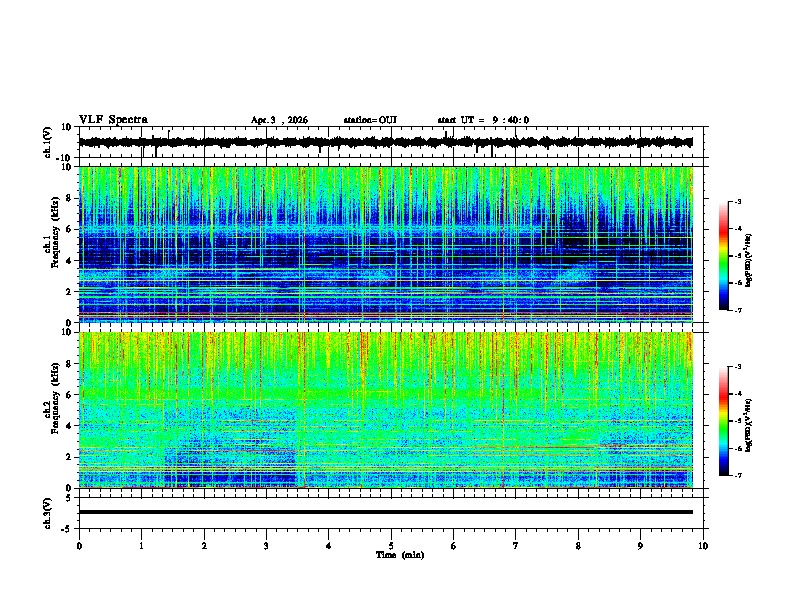Click the "-3" tick of the ch.1 colorbar
This screenshot has height=612, width=792.
737,201
